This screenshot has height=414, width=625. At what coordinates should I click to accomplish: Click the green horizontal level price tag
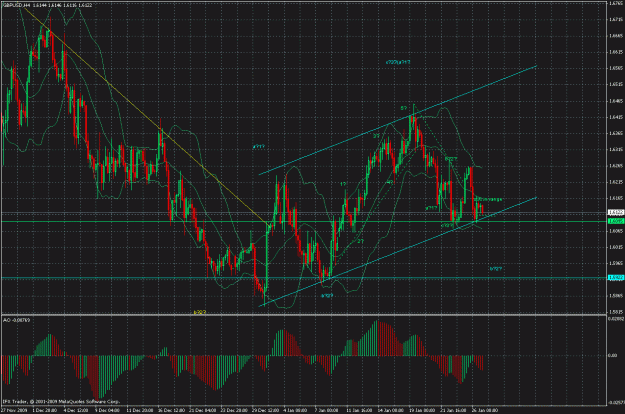click(x=616, y=221)
